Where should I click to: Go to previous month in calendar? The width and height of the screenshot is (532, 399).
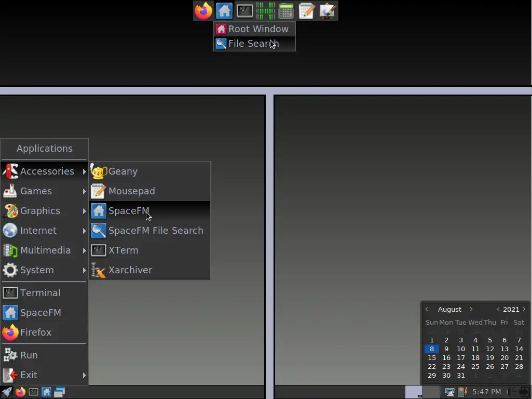point(427,309)
